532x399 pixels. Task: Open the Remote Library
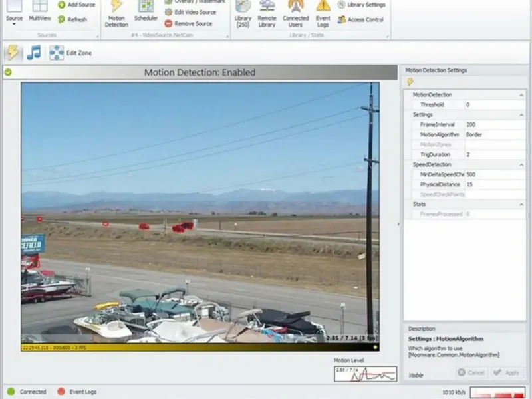point(267,14)
